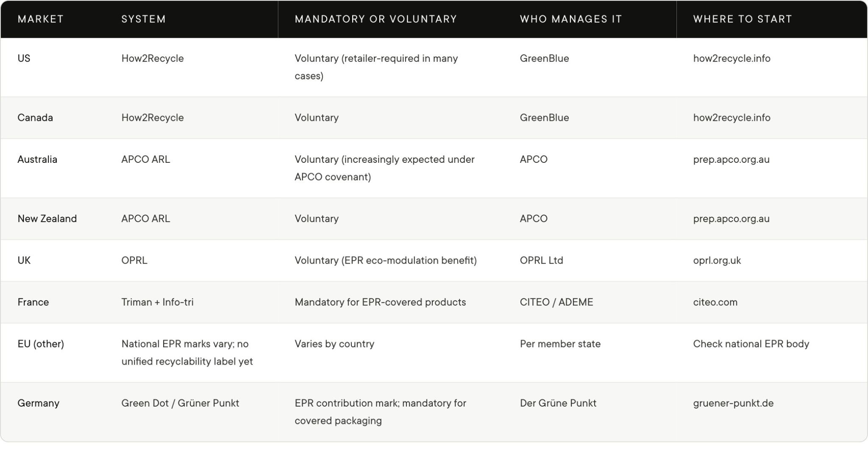The image size is (868, 457).
Task: Click the Green Dot / Grüner Punkt cell
Action: tap(180, 403)
